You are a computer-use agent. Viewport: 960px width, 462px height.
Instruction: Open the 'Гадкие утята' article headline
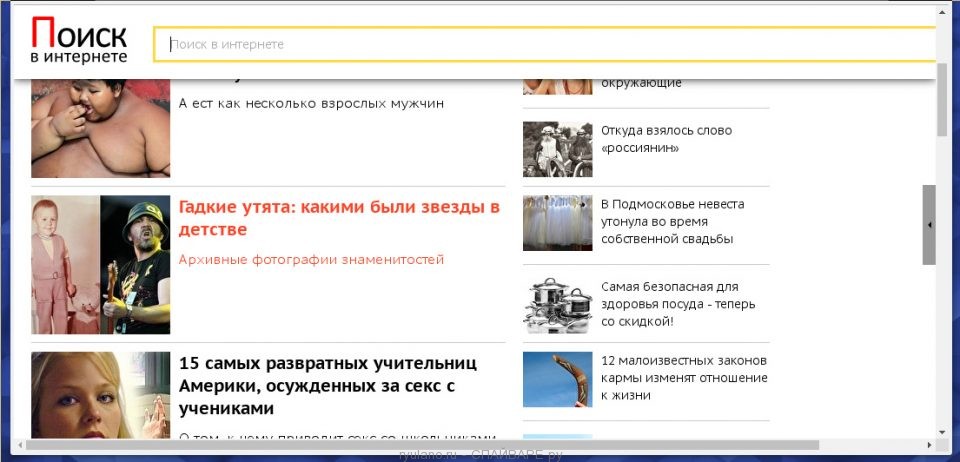(x=339, y=218)
